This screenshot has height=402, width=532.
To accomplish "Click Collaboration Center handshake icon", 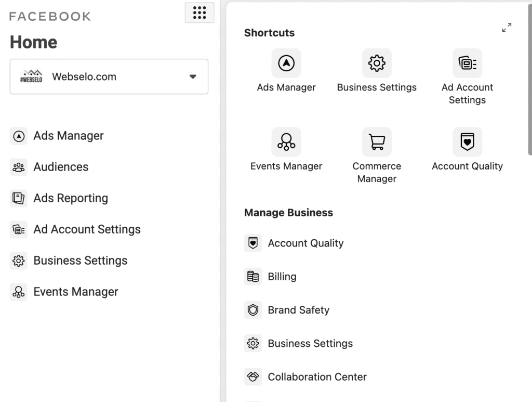I will click(253, 377).
